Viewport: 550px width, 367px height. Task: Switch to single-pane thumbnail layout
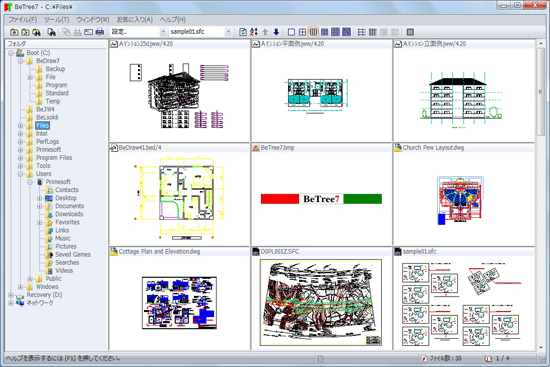coord(291,32)
